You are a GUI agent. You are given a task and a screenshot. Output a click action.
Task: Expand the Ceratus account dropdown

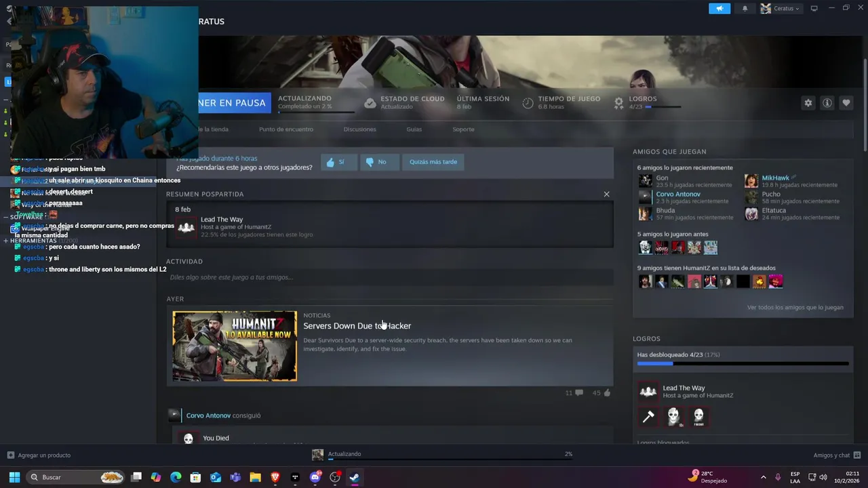781,8
